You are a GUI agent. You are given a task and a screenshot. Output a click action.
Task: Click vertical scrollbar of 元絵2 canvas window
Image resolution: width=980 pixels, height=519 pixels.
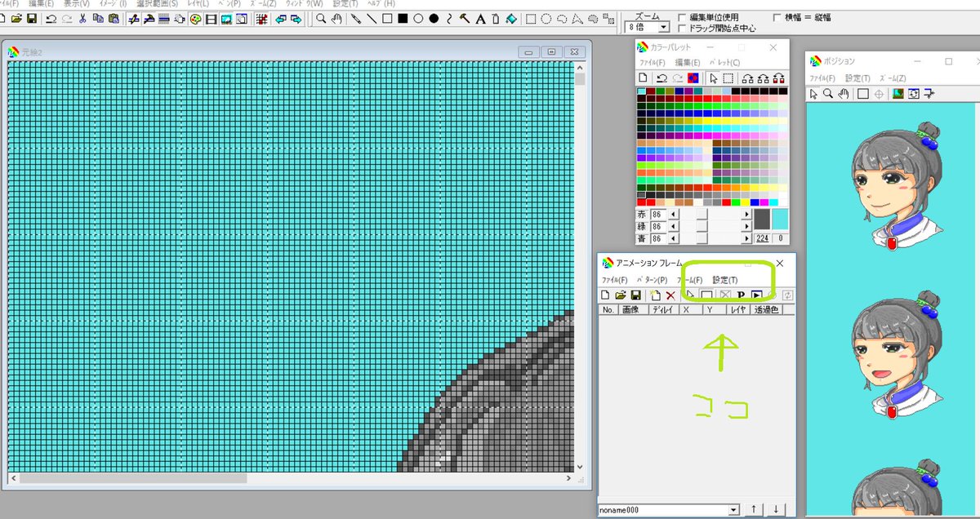tap(581, 266)
